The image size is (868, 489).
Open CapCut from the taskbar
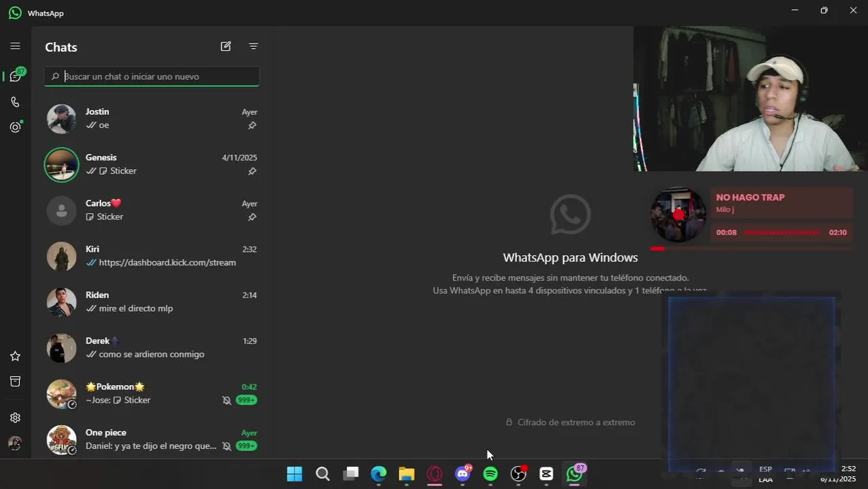click(546, 474)
